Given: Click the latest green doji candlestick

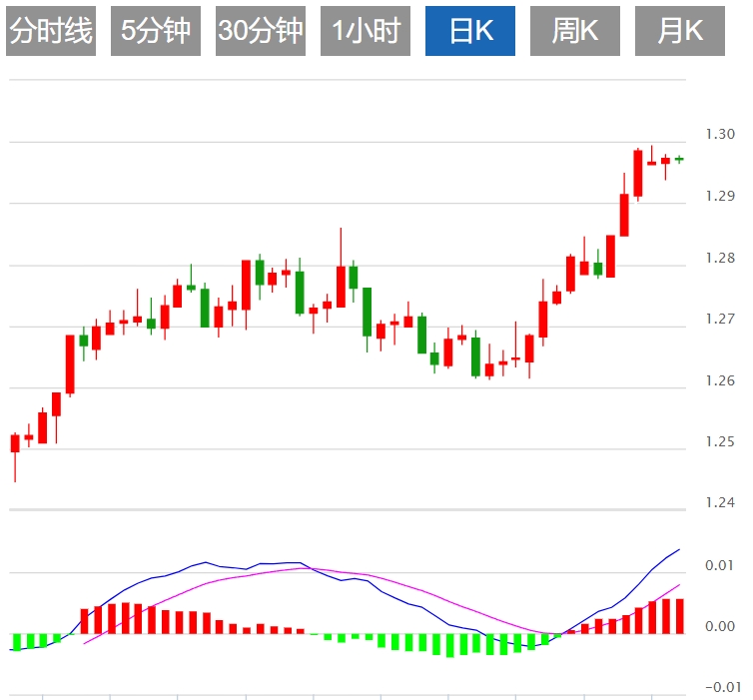Looking at the screenshot, I should click(x=679, y=159).
